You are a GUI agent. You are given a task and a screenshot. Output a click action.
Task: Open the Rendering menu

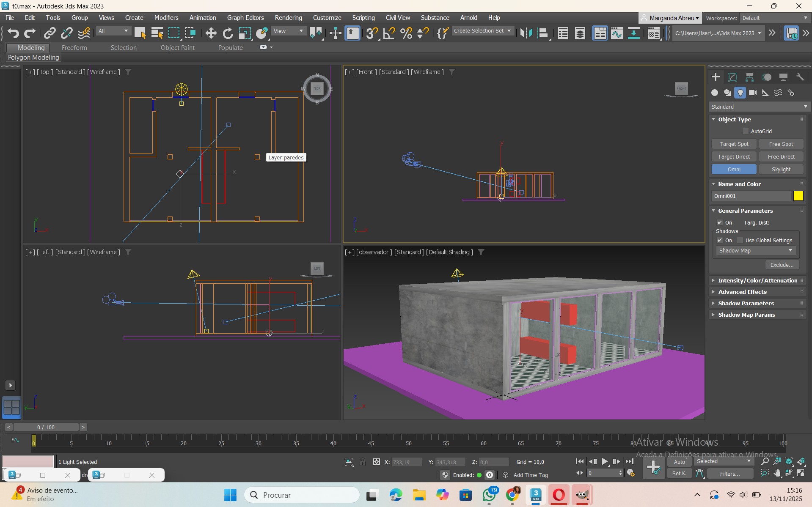coord(288,18)
